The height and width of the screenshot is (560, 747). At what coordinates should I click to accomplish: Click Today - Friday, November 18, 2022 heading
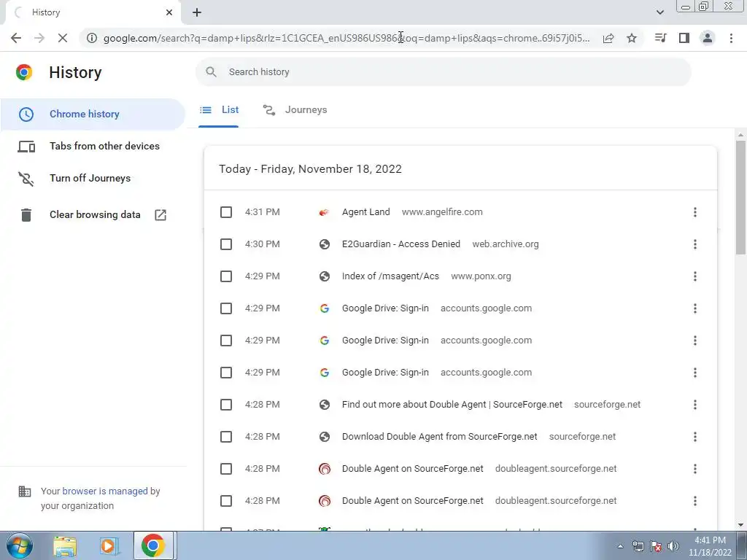coord(310,169)
